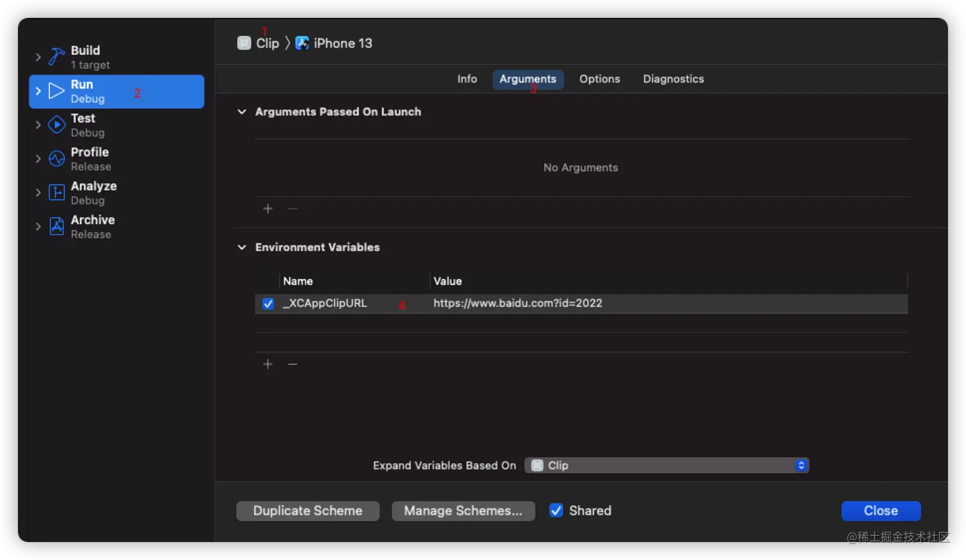Collapse Arguments Passed On Launch section

click(242, 112)
